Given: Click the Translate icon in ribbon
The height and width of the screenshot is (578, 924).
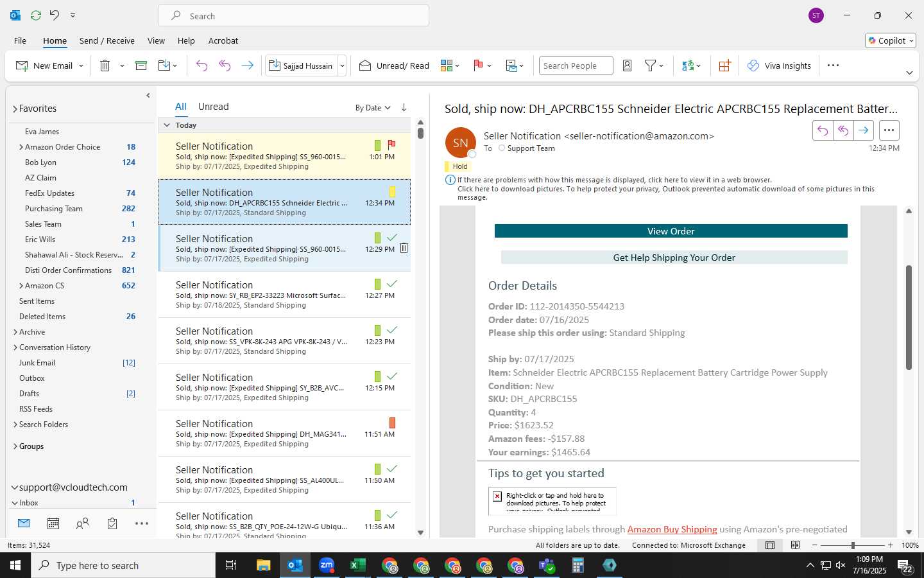Looking at the screenshot, I should 688,66.
